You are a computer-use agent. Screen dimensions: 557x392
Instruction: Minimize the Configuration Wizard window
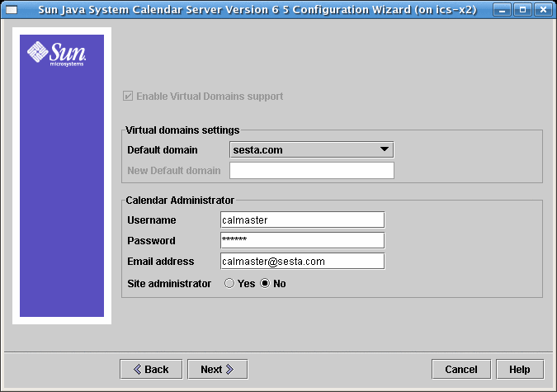[x=503, y=10]
